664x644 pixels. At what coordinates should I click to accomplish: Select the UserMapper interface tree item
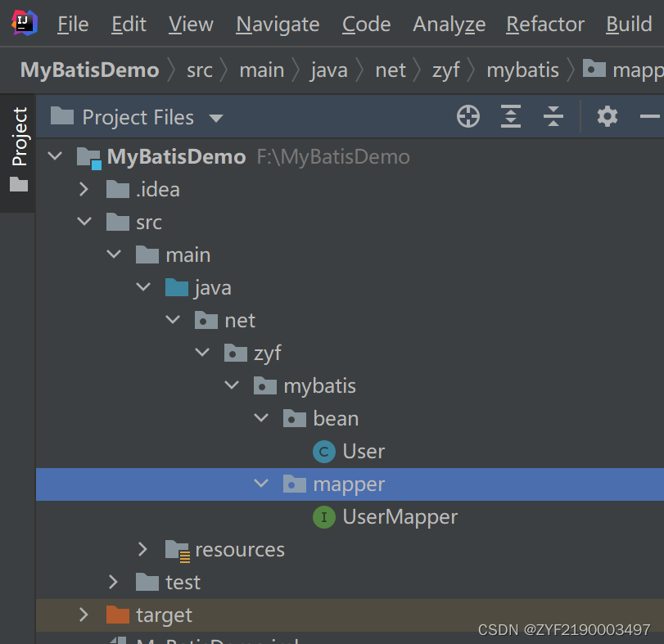(400, 516)
